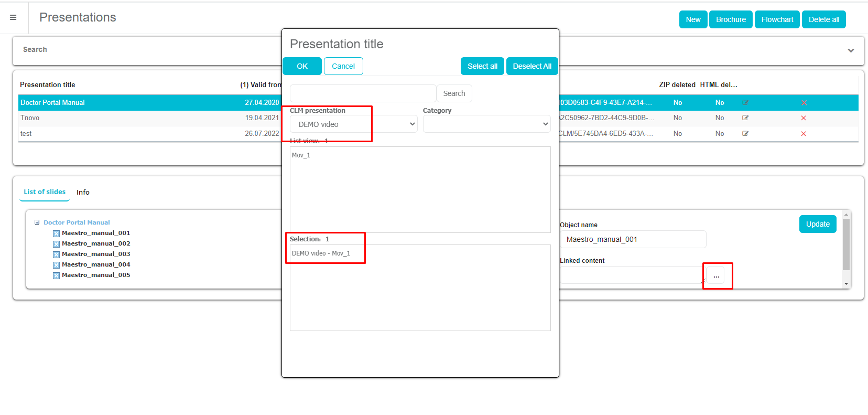Open the CLM presentation dropdown
Screen dimensions: 868x415
[353, 124]
